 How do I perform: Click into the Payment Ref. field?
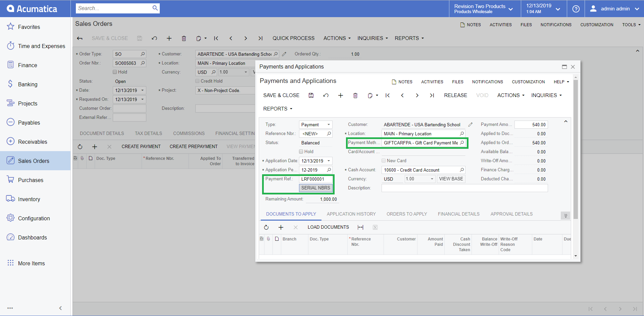coord(315,179)
